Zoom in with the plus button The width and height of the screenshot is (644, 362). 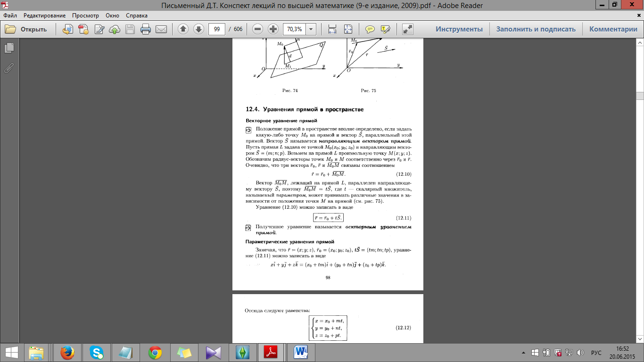pyautogui.click(x=273, y=29)
